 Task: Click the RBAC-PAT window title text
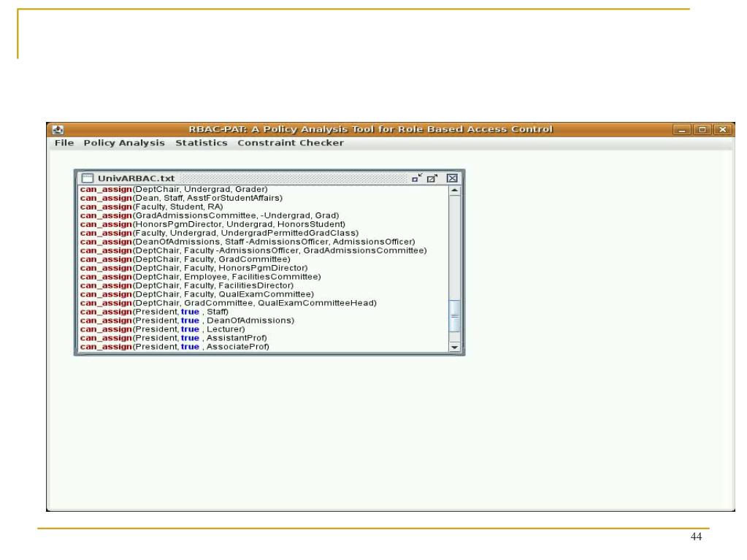pyautogui.click(x=371, y=129)
